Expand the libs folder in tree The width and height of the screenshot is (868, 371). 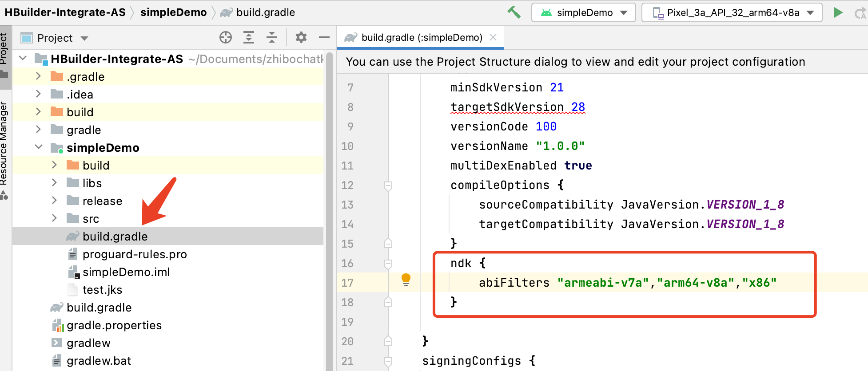54,183
